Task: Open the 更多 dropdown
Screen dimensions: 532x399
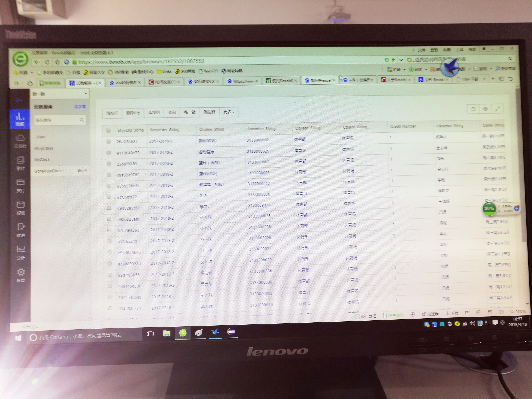Action: (x=229, y=112)
